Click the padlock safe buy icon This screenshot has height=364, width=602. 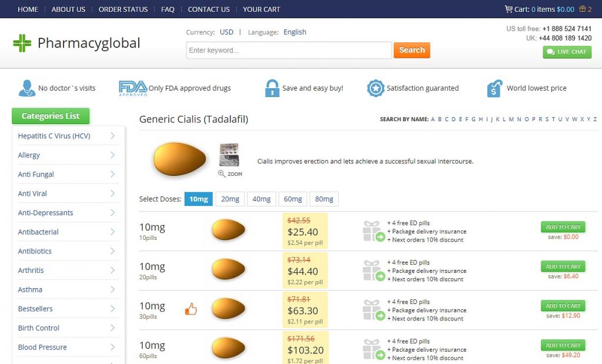point(272,88)
